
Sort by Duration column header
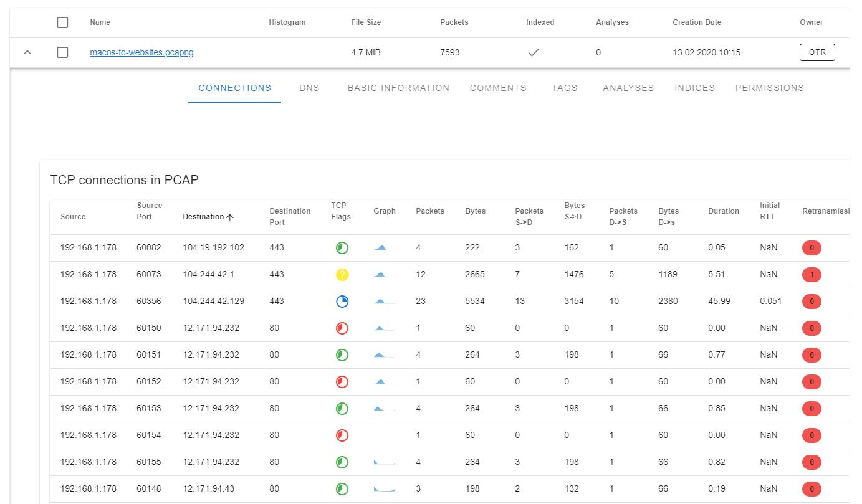724,211
